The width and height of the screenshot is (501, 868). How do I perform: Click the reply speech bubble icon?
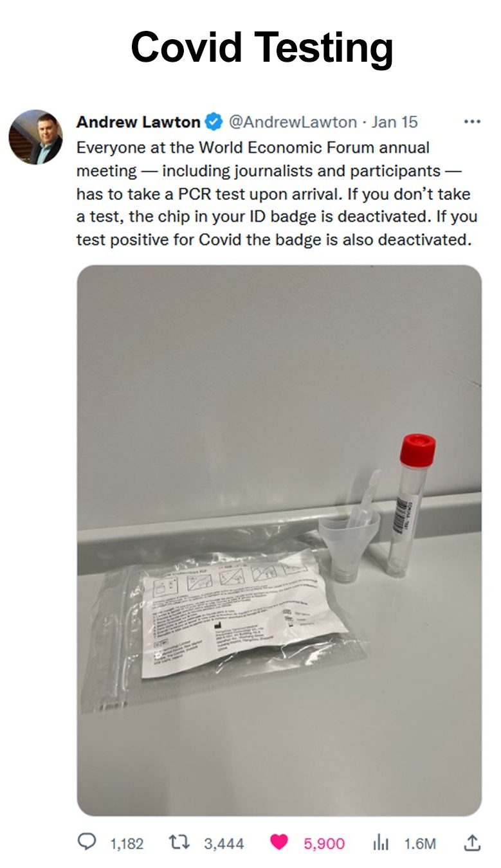[x=87, y=842]
